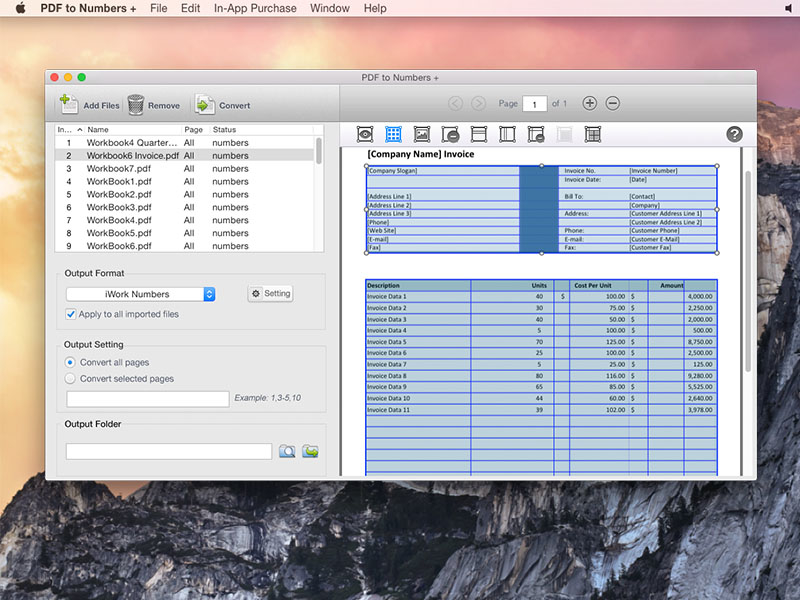This screenshot has height=600, width=800.
Task: Select WorkBook4.pdf file row
Action: point(185,220)
